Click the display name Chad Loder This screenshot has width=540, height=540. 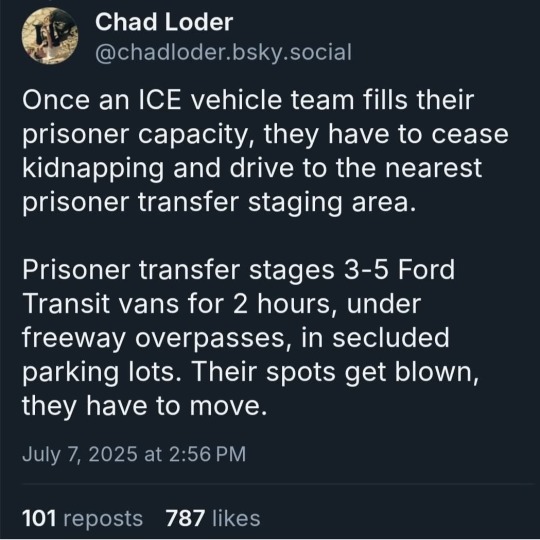(x=164, y=22)
